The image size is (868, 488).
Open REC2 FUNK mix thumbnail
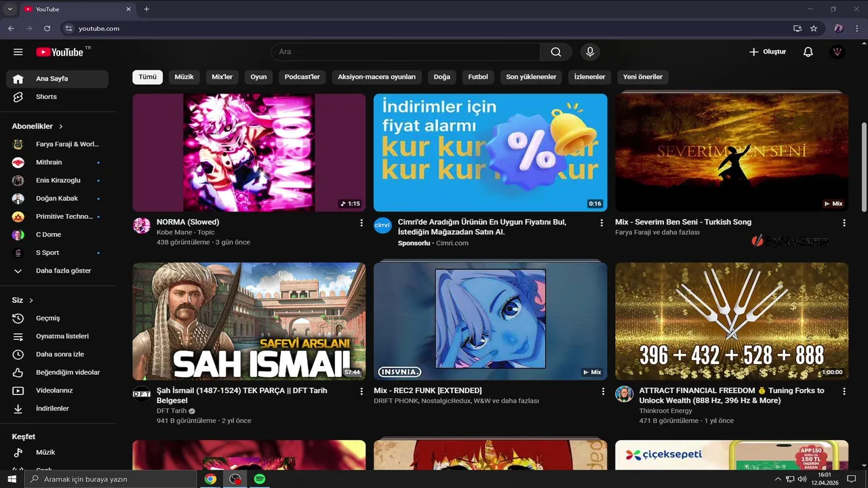(x=490, y=321)
